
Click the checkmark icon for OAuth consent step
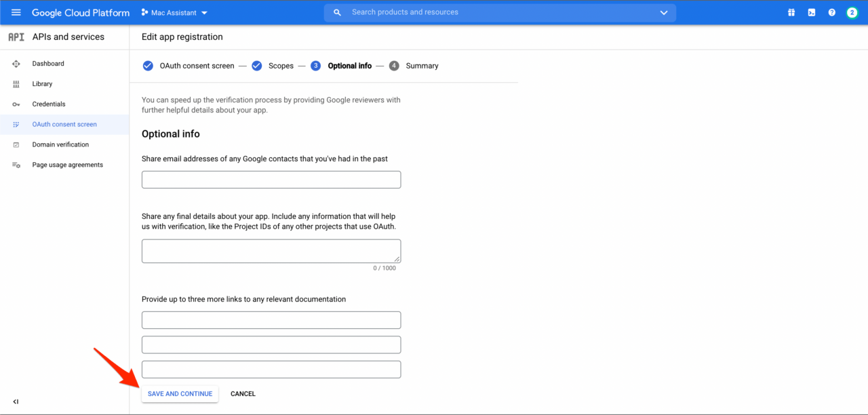[x=148, y=66]
